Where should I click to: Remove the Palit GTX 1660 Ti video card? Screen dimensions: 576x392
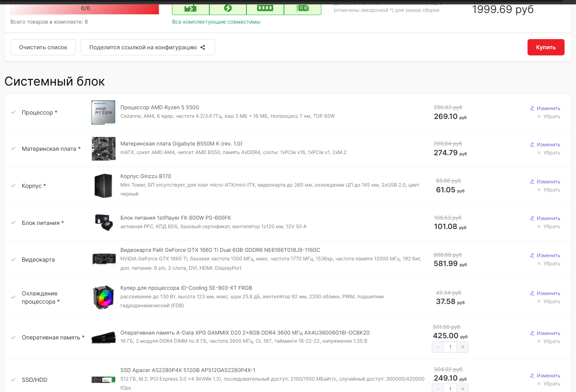(x=548, y=264)
